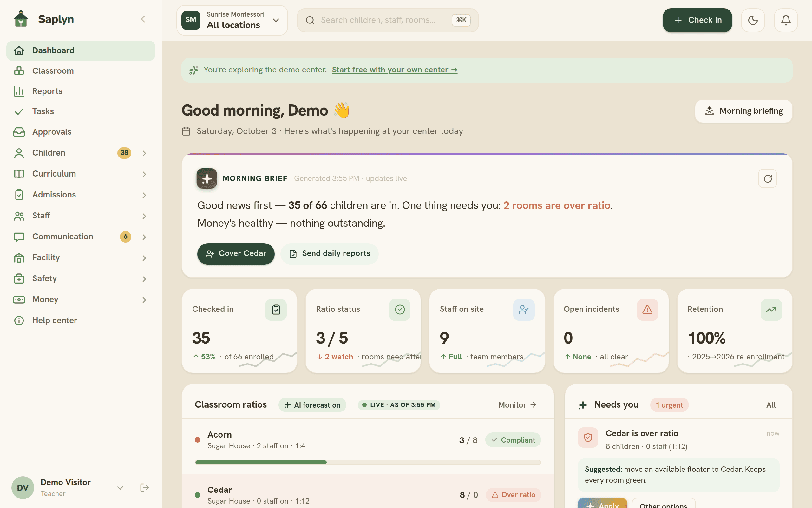Collapse the sidebar with the chevron arrow
The width and height of the screenshot is (812, 508).
coord(143,19)
